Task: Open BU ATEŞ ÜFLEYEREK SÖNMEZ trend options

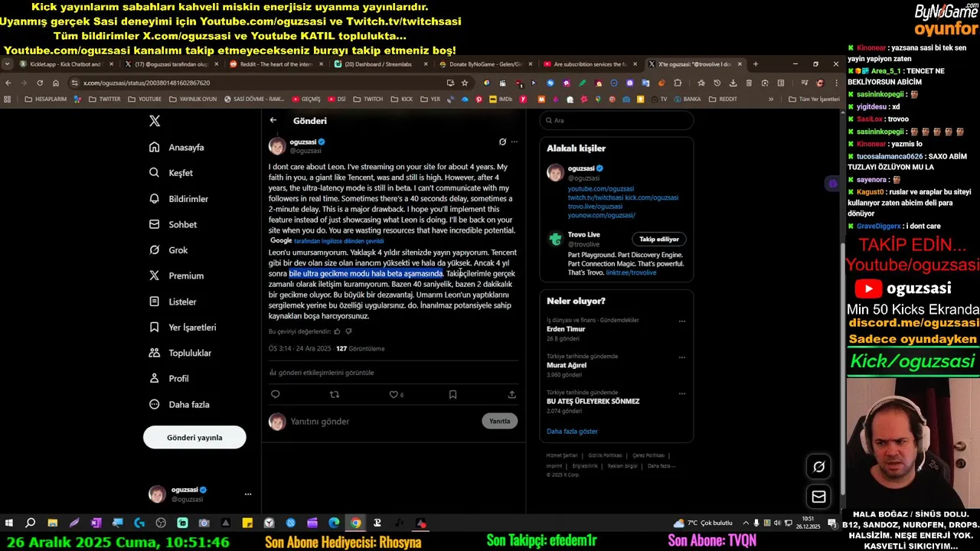Action: click(681, 393)
